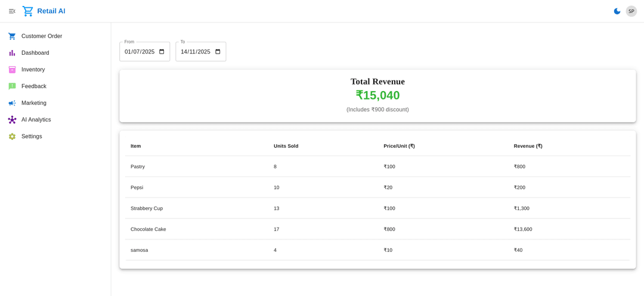
Task: Open the From date calendar picker
Action: (162, 52)
